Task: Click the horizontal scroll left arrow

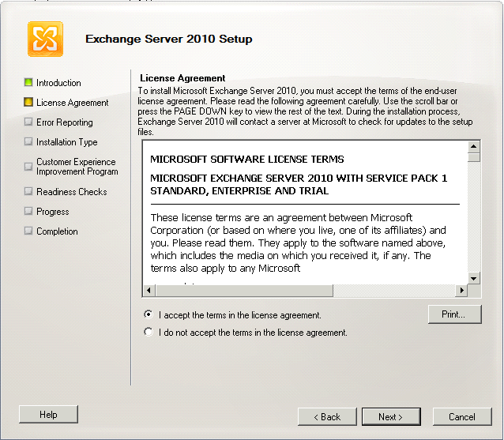Action: (149, 290)
